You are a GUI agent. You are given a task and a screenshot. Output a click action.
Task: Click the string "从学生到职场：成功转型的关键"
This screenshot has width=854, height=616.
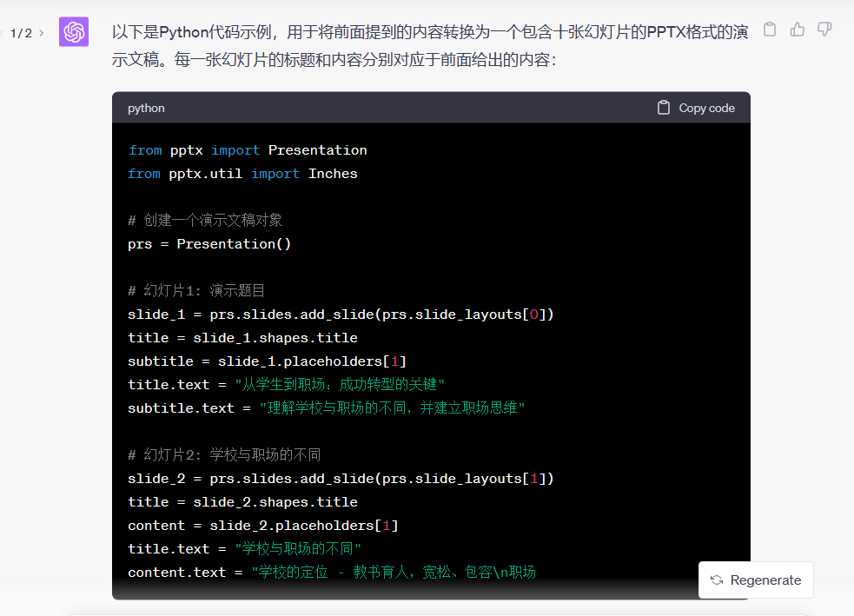[341, 384]
